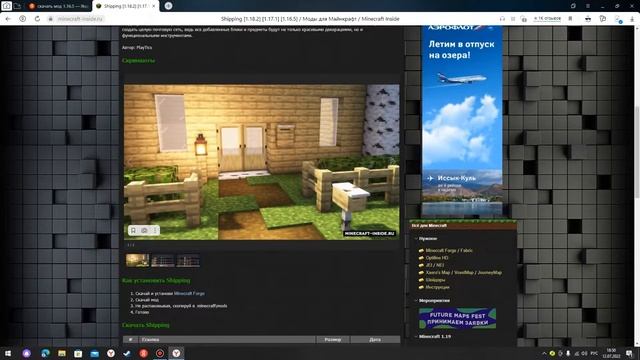Screen dimensions: 640x360
Task: Click the Future Maps Fest banner
Action: tap(458, 318)
